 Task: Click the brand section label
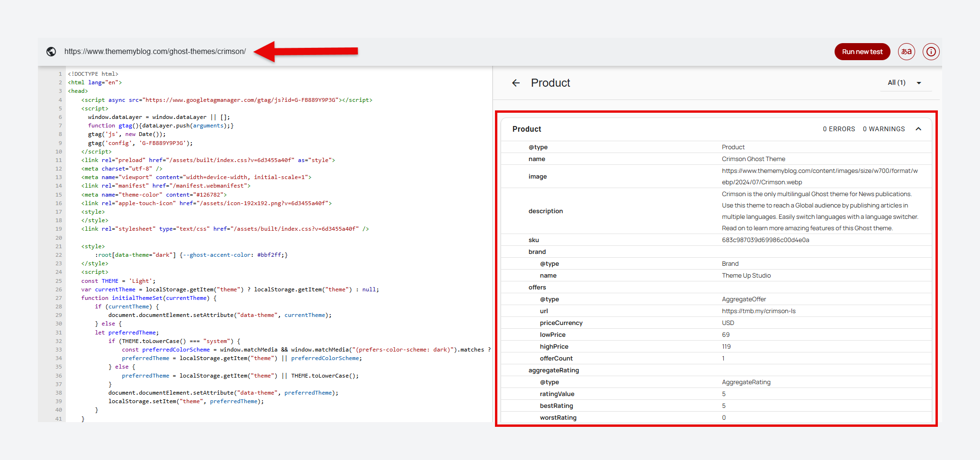[x=537, y=252]
